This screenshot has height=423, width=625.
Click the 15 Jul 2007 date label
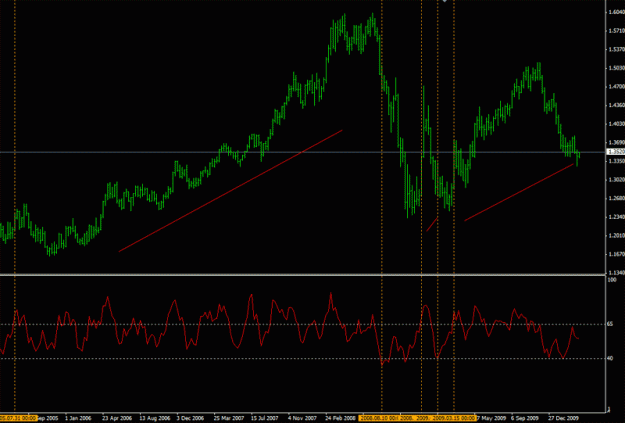pyautogui.click(x=265, y=418)
